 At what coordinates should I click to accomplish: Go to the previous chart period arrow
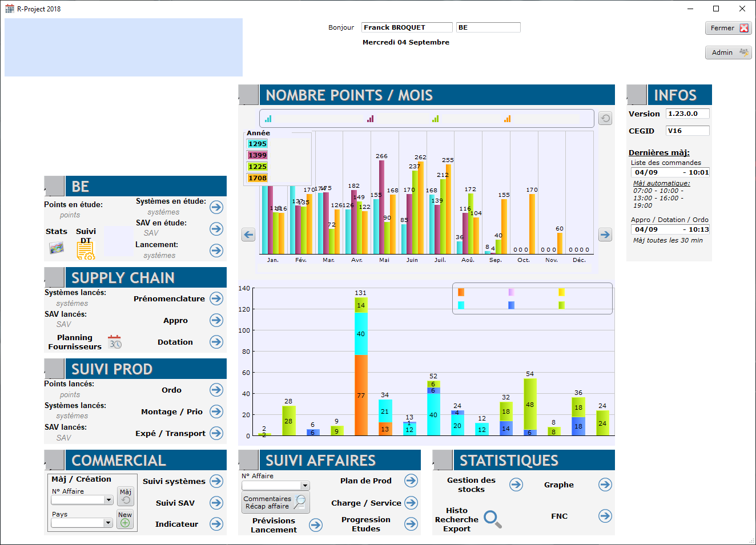248,235
